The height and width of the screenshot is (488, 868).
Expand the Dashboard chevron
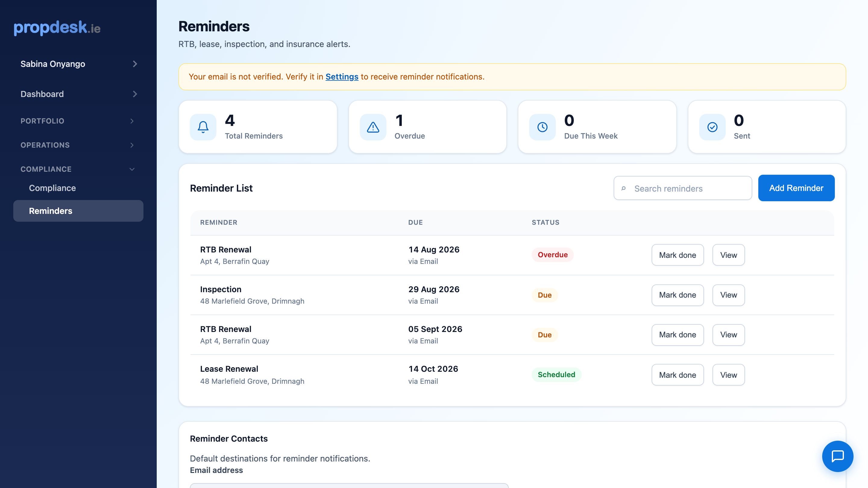coord(135,94)
